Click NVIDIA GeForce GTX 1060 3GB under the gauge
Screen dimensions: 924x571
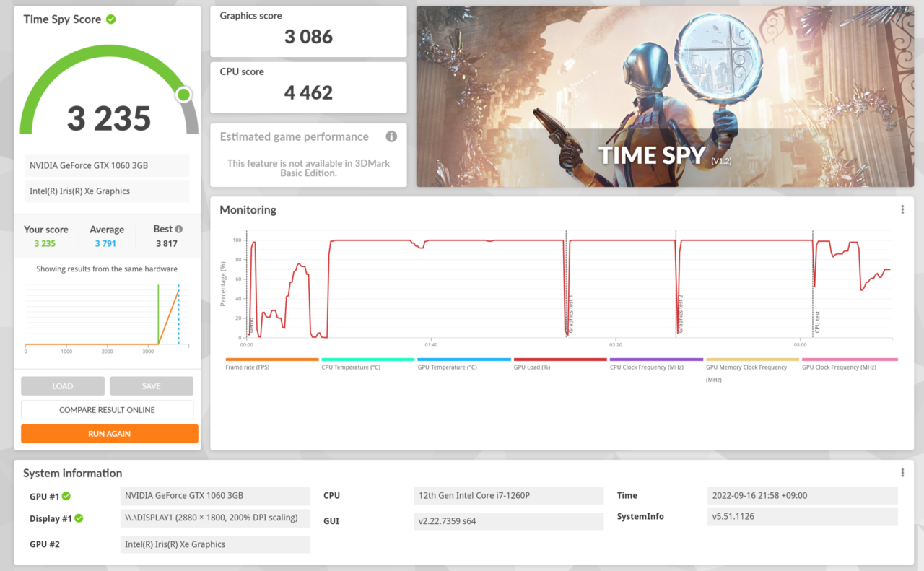coord(108,165)
